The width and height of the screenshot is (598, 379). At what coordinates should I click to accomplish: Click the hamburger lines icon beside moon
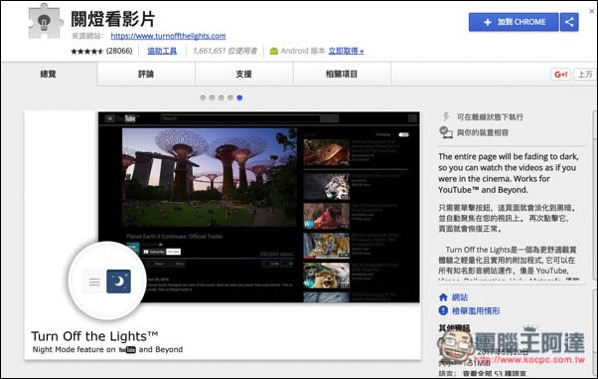pyautogui.click(x=94, y=282)
